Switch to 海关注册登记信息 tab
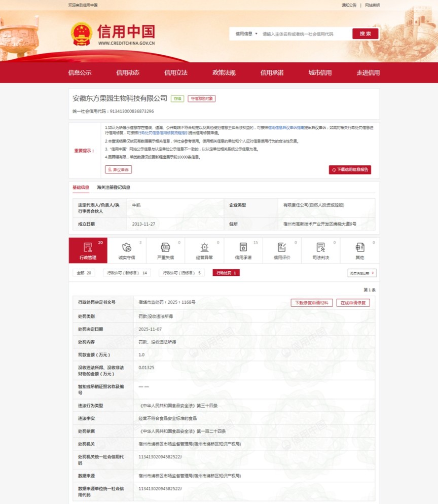 coord(114,187)
